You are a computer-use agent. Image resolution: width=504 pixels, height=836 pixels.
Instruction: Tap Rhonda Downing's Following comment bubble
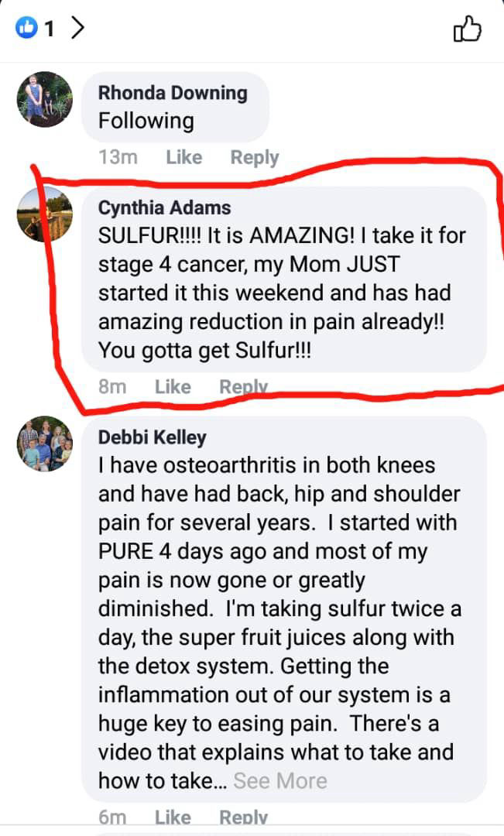pos(176,107)
